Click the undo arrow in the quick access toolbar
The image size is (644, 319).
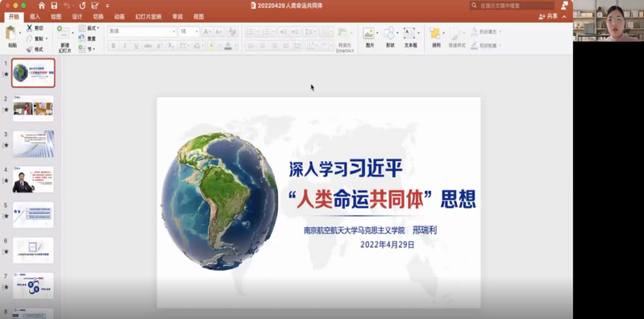pyautogui.click(x=67, y=6)
